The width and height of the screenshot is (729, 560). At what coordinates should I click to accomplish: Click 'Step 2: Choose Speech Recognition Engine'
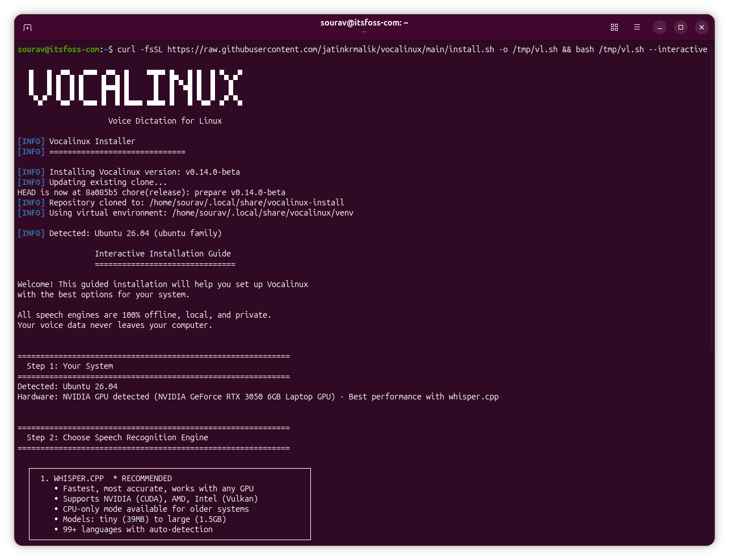(117, 437)
